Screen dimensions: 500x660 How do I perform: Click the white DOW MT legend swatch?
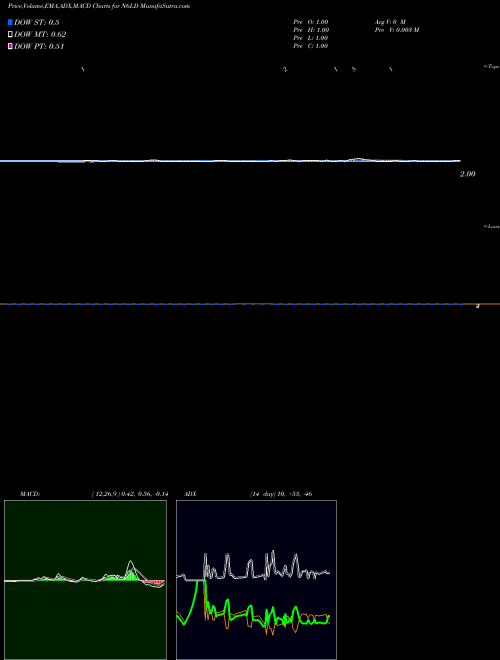(10, 35)
